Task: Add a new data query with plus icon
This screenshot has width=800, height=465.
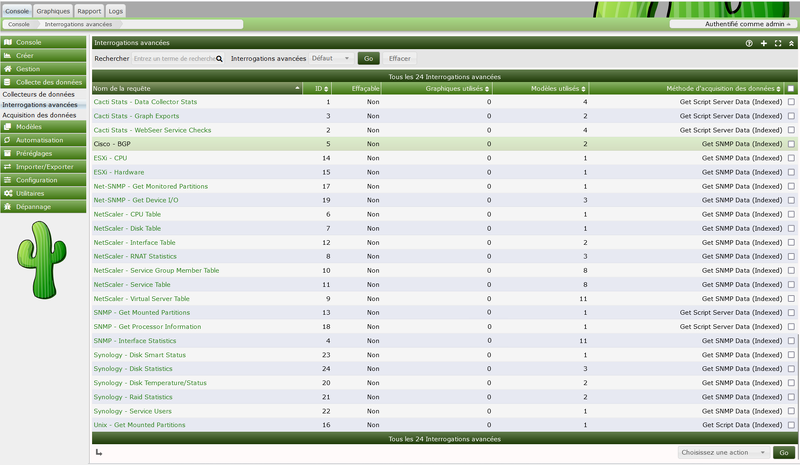Action: pos(763,43)
